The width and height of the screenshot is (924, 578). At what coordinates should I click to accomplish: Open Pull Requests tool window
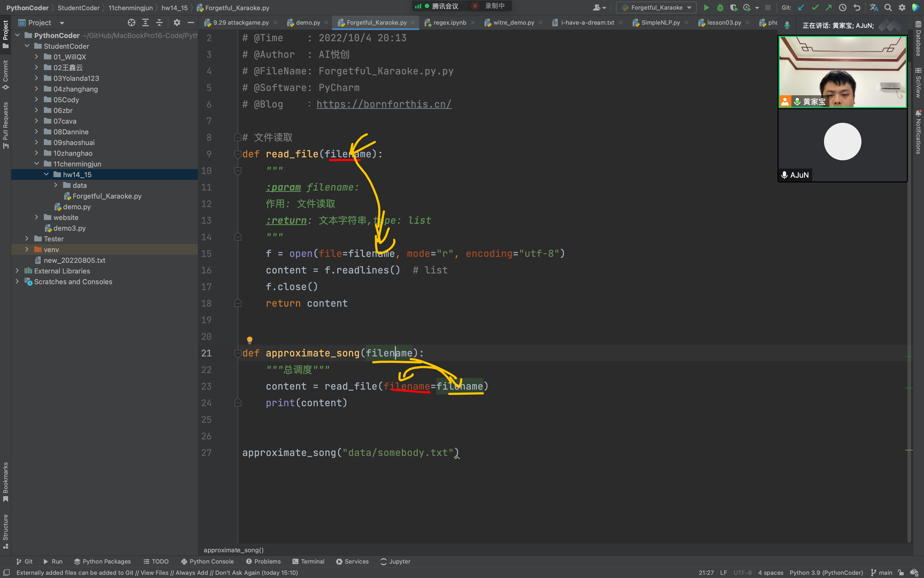point(5,126)
